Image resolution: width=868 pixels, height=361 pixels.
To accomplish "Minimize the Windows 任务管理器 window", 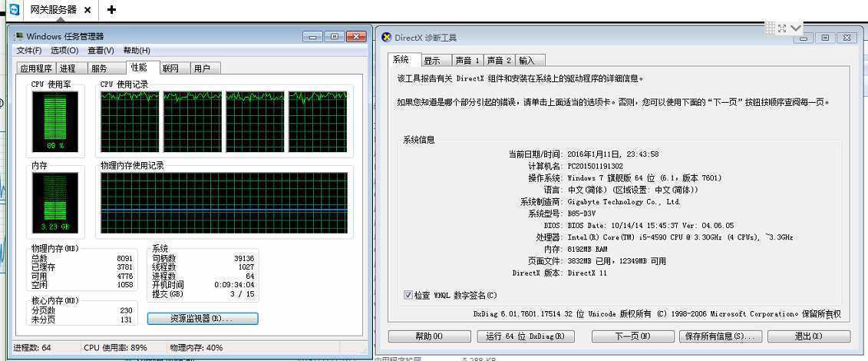I will [x=313, y=37].
